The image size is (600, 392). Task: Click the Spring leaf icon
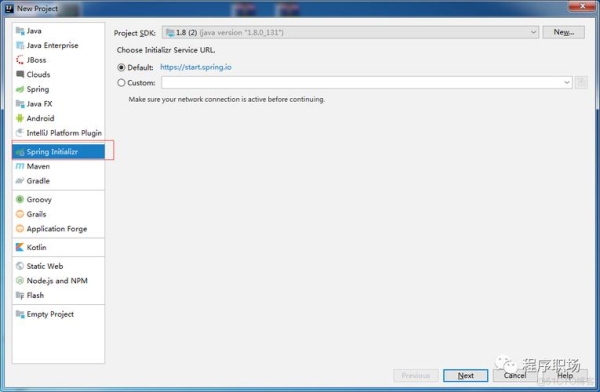(20, 89)
